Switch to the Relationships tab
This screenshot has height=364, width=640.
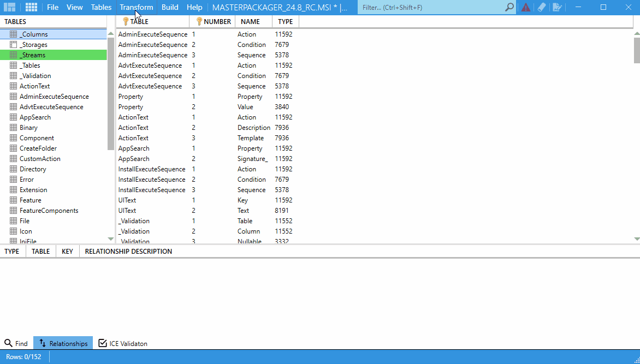tap(63, 343)
